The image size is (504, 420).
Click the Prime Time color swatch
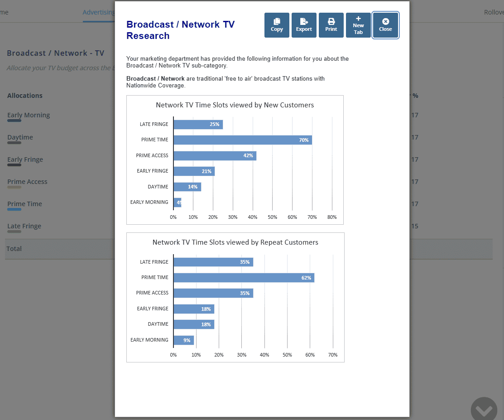[14, 210]
